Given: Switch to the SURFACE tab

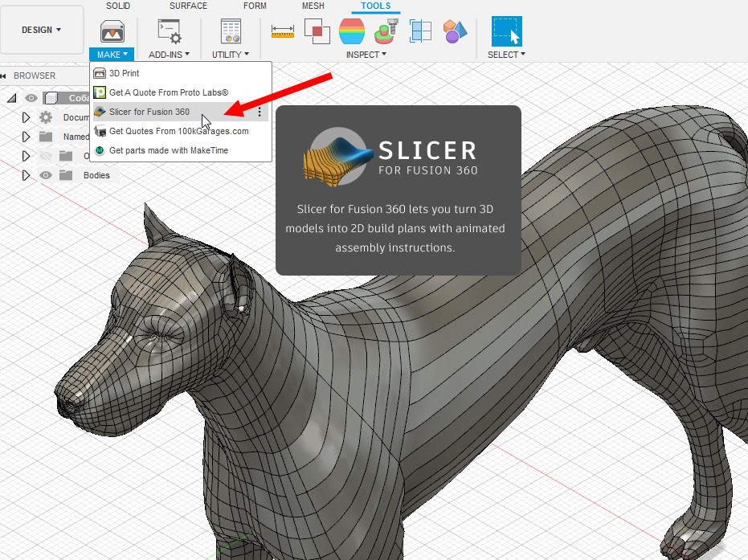Looking at the screenshot, I should [189, 6].
